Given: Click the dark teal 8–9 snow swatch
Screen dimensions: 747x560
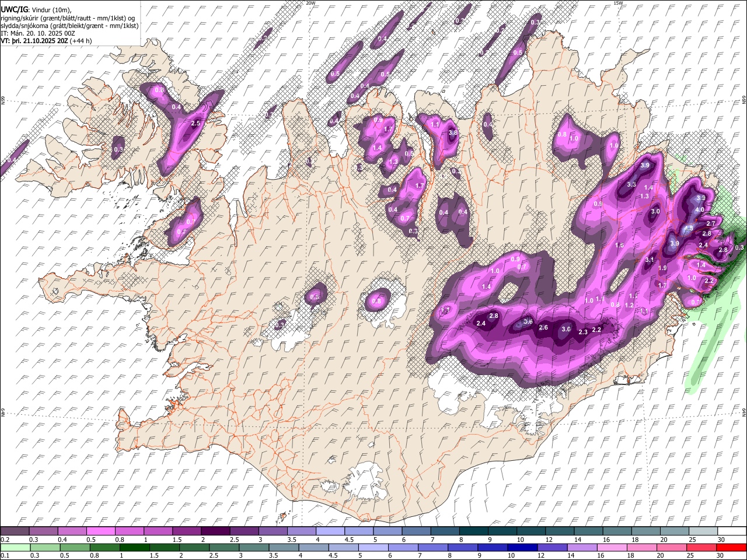Looking at the screenshot, I should [473, 531].
